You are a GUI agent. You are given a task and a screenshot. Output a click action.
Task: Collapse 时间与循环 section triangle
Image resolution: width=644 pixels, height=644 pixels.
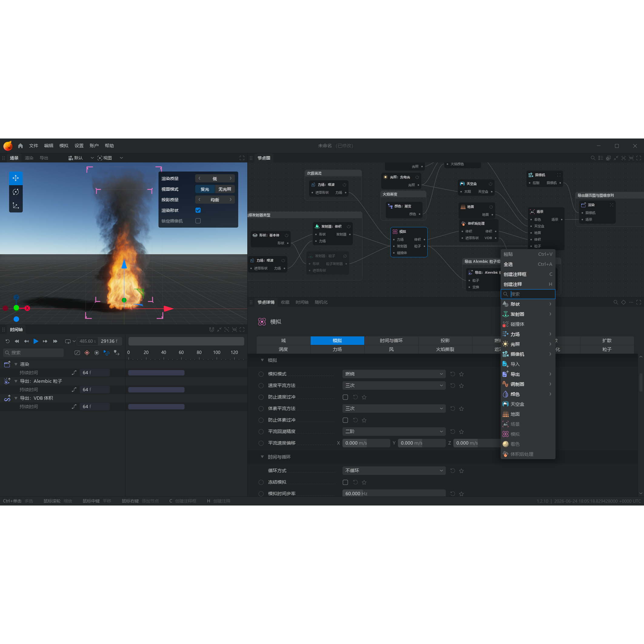(x=262, y=457)
